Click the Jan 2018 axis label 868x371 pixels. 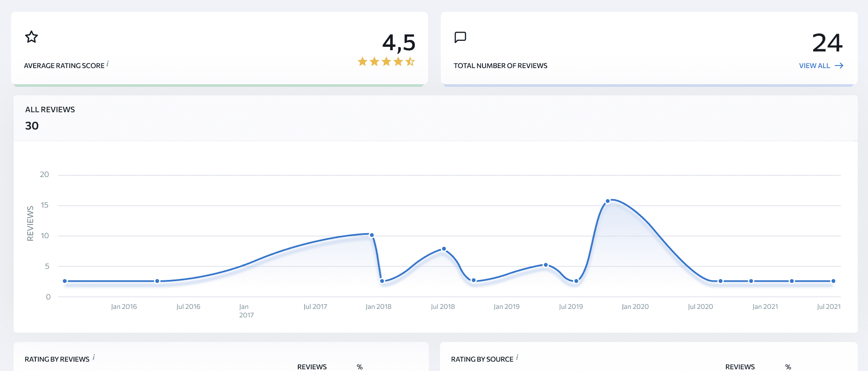coord(378,307)
